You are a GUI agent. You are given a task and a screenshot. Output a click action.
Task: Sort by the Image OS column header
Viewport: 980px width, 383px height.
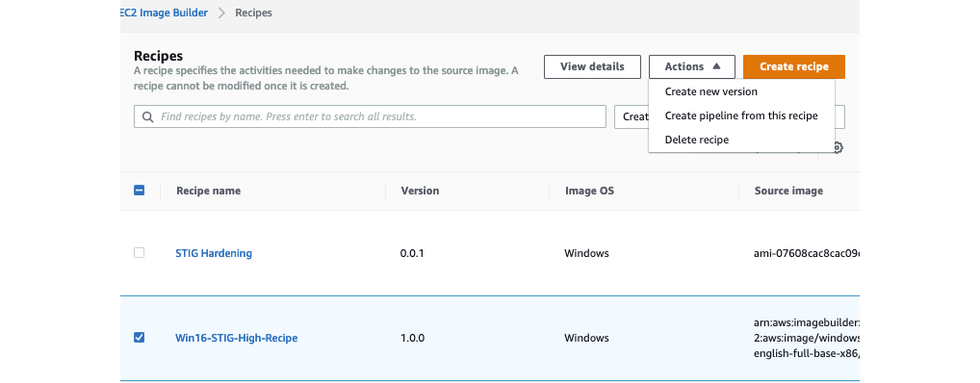click(x=589, y=191)
